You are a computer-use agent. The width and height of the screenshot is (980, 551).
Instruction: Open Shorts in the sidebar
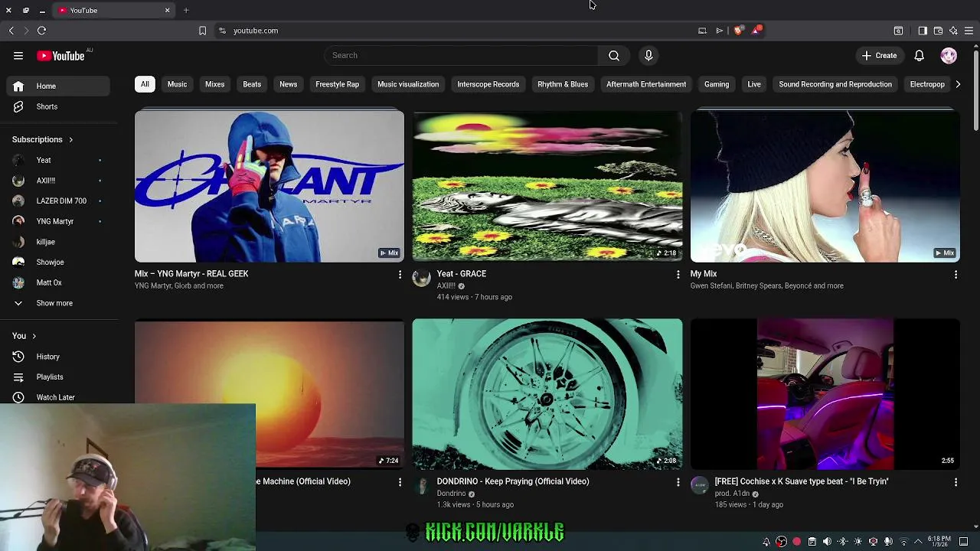[58, 107]
